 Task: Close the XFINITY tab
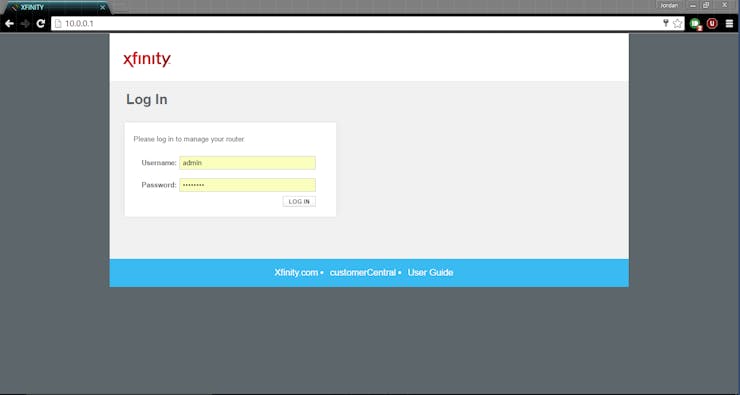tap(102, 8)
